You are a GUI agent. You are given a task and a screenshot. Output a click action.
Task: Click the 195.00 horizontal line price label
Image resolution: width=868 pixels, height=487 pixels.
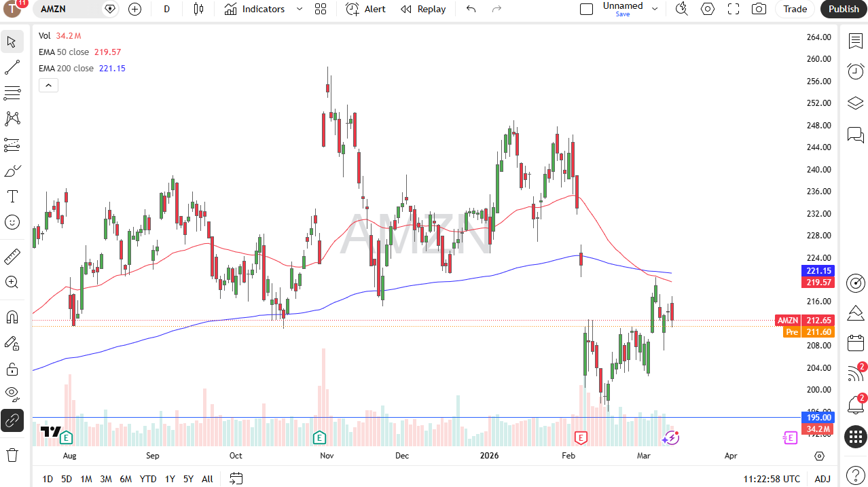pyautogui.click(x=819, y=417)
